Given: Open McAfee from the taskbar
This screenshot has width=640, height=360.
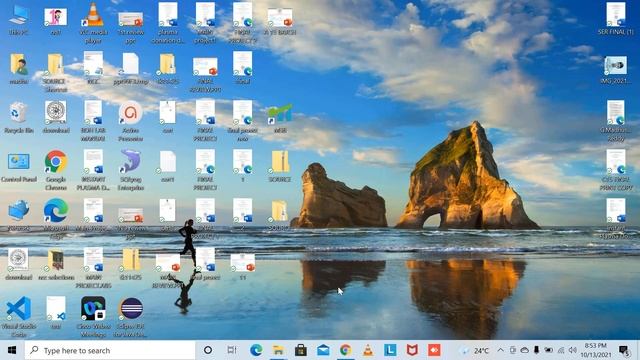Looking at the screenshot, I should tap(412, 350).
